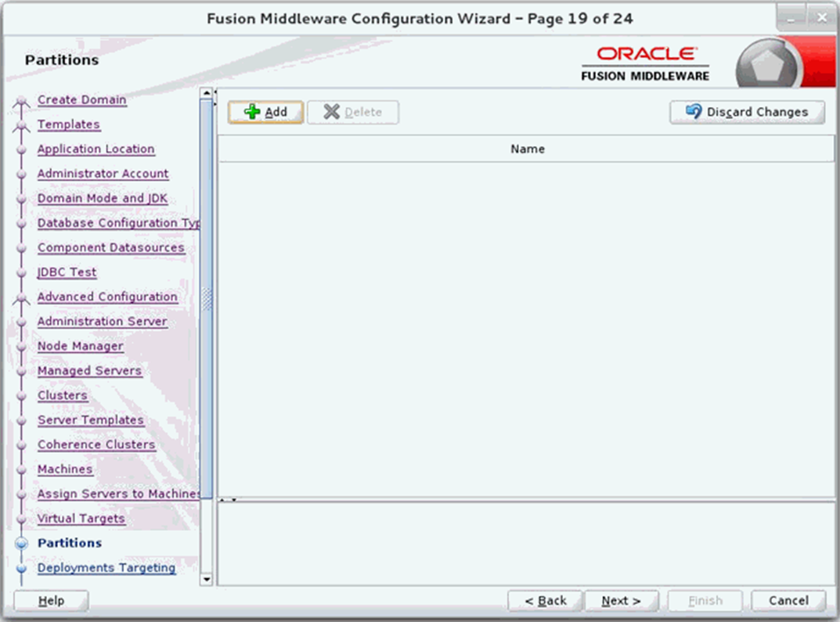Image resolution: width=840 pixels, height=622 pixels.
Task: Open the Managed Servers configuration step
Action: 89,370
